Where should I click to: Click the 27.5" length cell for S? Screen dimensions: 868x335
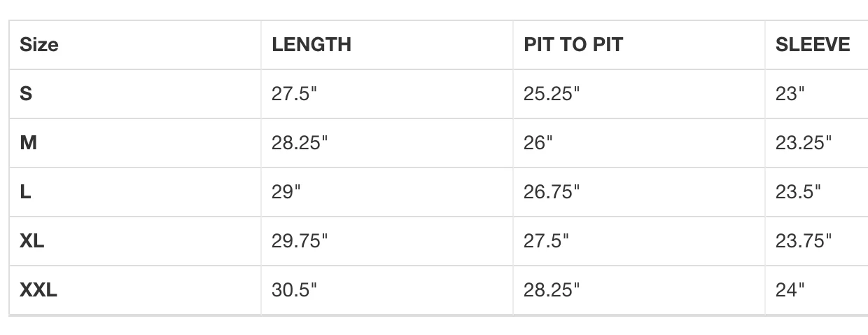click(x=295, y=94)
